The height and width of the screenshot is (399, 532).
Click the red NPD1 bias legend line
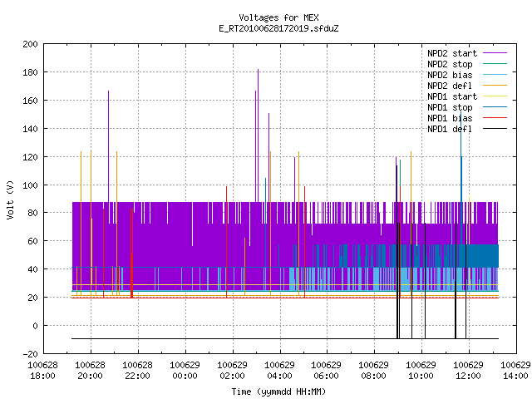click(x=495, y=118)
